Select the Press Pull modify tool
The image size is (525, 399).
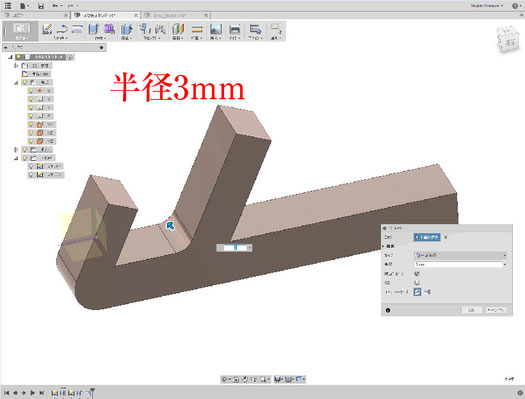tap(127, 29)
